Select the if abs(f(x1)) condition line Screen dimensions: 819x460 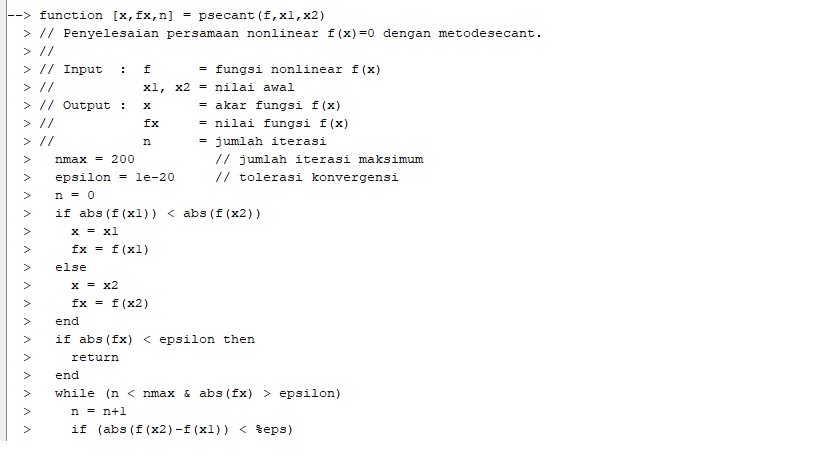[x=158, y=213]
